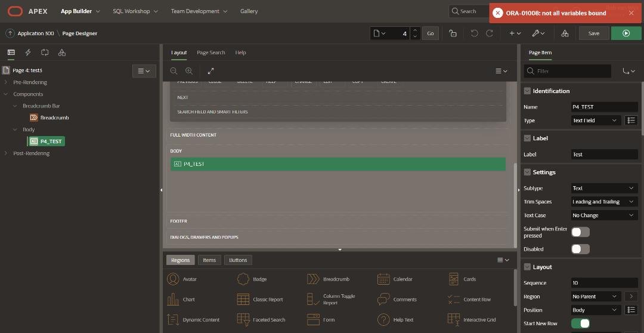The width and height of the screenshot is (644, 333).
Task: Collapse the Components tree node
Action: point(6,94)
